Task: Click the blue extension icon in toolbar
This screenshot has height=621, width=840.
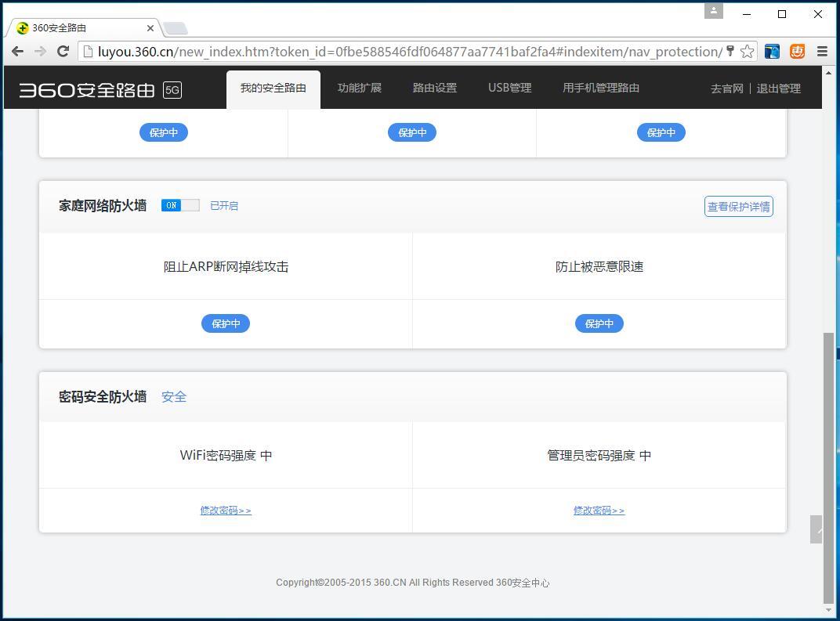Action: point(771,51)
